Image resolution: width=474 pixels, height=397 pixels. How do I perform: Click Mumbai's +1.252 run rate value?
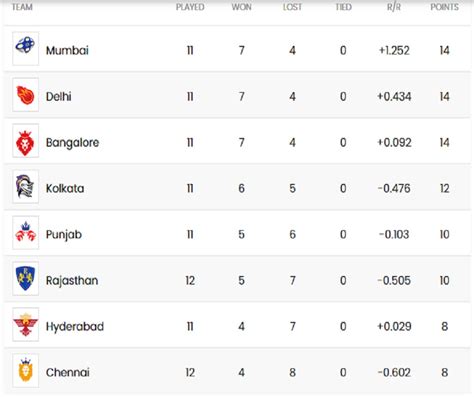(x=394, y=51)
